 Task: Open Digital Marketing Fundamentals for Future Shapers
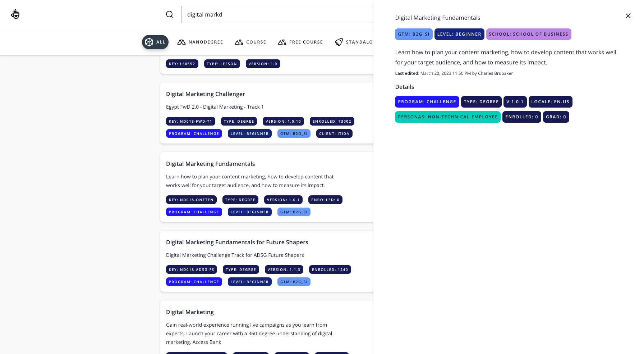[x=237, y=242]
